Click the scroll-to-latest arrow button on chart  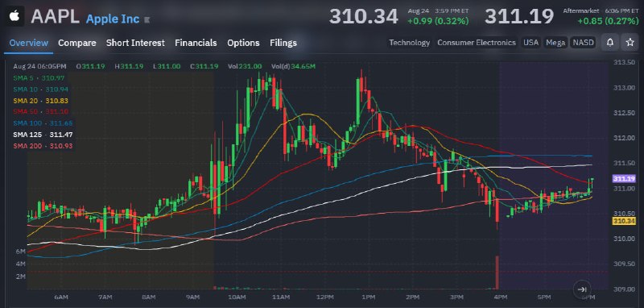coord(582,289)
